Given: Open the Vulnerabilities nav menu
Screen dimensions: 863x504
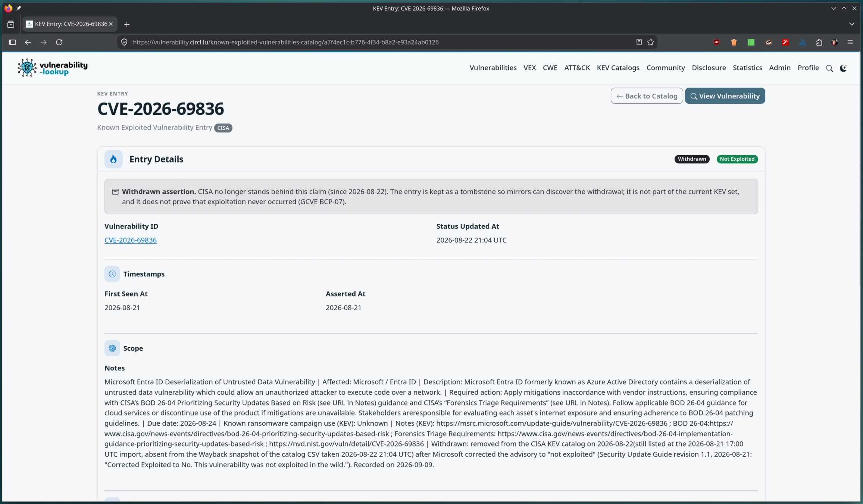Looking at the screenshot, I should click(x=493, y=68).
